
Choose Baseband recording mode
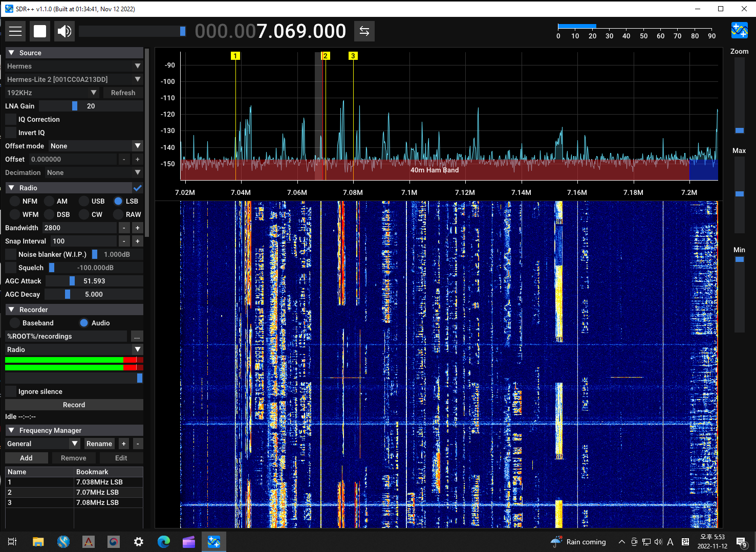coord(15,323)
